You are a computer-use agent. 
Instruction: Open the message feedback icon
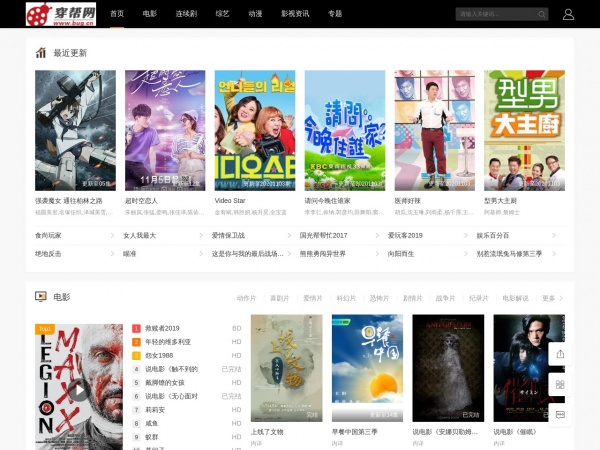tap(560, 415)
